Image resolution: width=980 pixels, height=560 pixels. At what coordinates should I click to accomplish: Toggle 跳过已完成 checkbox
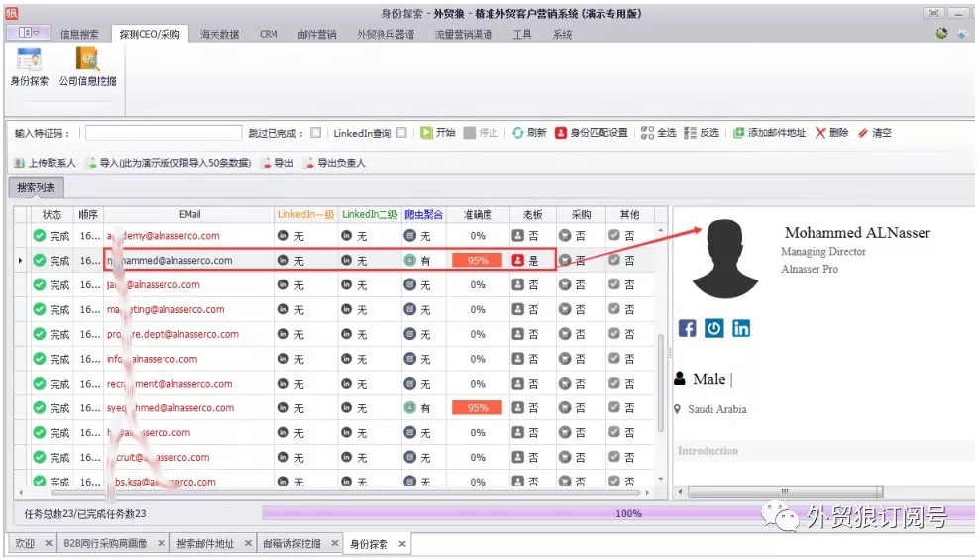coord(316,133)
